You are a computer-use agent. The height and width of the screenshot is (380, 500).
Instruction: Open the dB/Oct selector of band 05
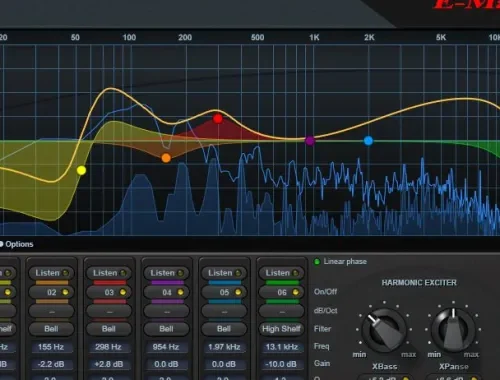coord(224,311)
